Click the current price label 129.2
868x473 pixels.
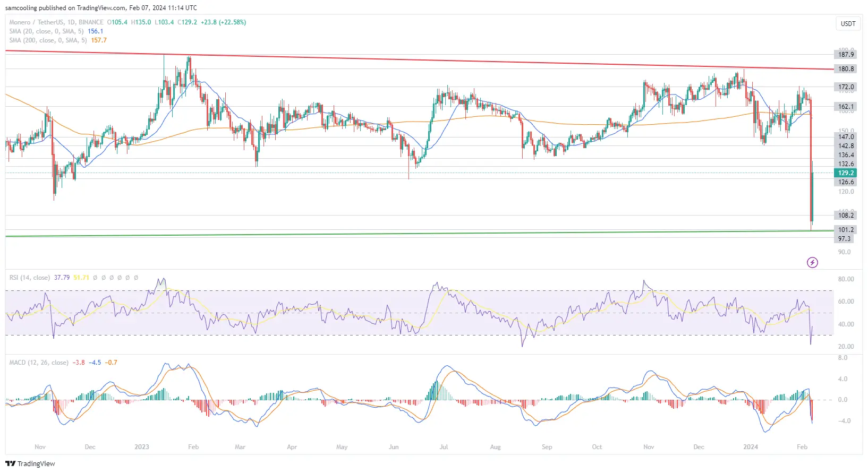coord(846,173)
